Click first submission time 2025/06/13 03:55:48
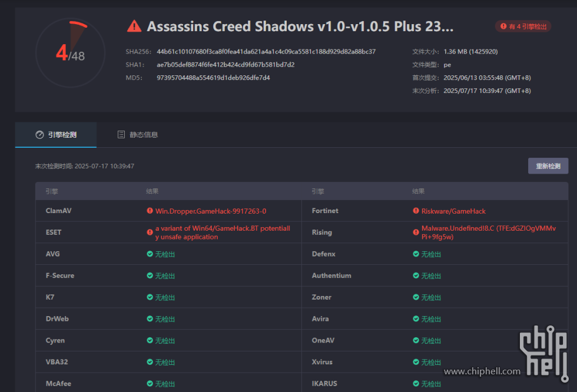Viewport: 577px width, 392px height. [x=488, y=78]
